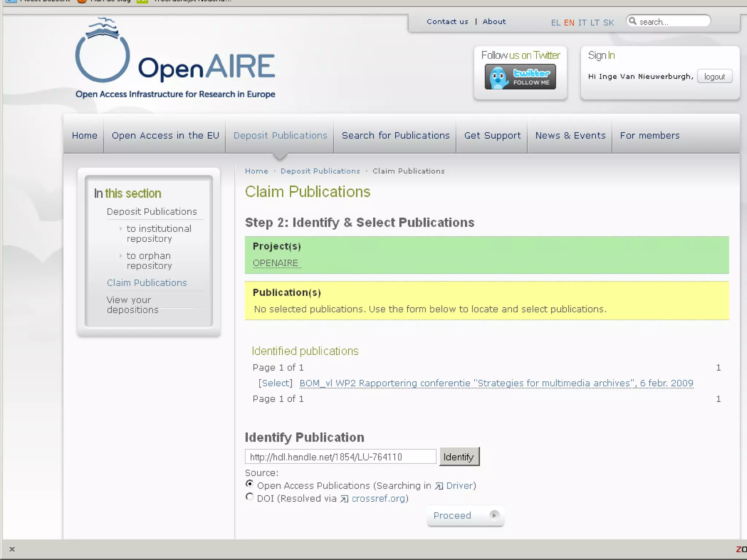The width and height of the screenshot is (747, 560).
Task: Open the Home navigation tab
Action: (85, 135)
